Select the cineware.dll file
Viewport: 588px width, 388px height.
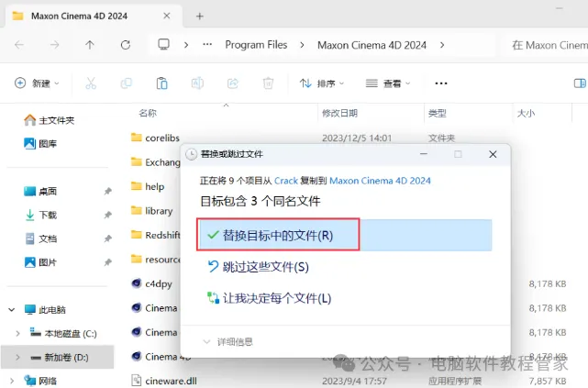point(164,381)
